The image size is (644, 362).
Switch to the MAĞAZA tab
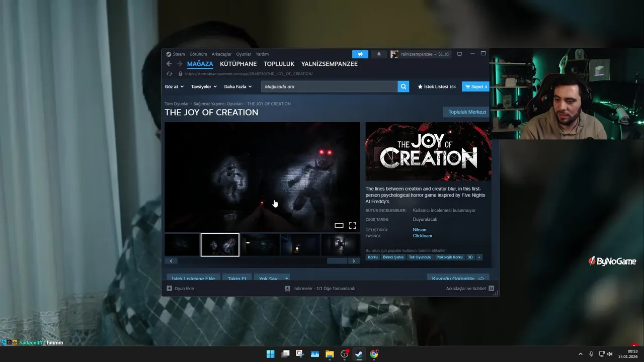point(200,64)
